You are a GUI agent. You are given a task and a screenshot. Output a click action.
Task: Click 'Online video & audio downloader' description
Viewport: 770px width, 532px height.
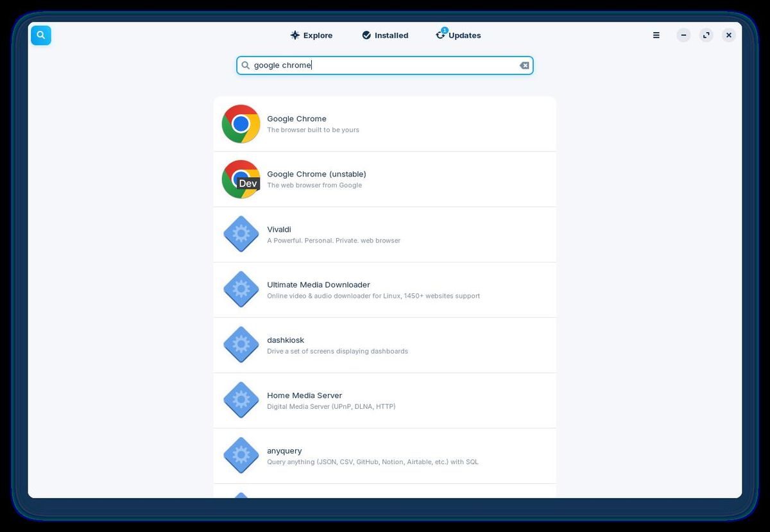(x=373, y=296)
